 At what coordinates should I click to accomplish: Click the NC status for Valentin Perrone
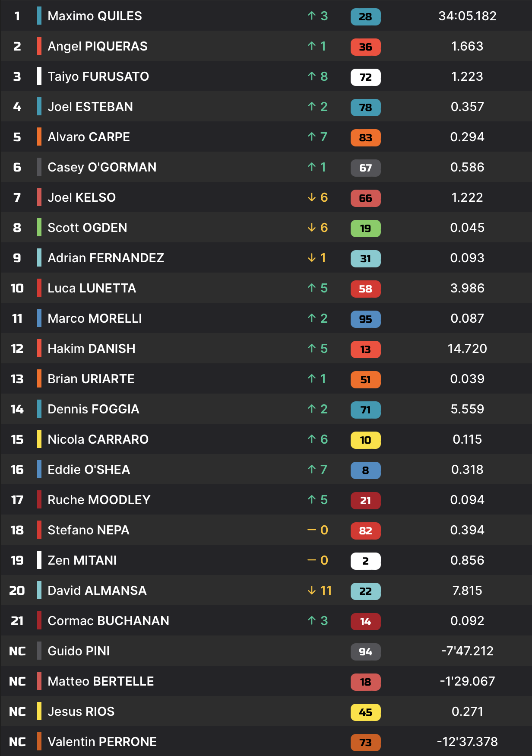(x=17, y=742)
